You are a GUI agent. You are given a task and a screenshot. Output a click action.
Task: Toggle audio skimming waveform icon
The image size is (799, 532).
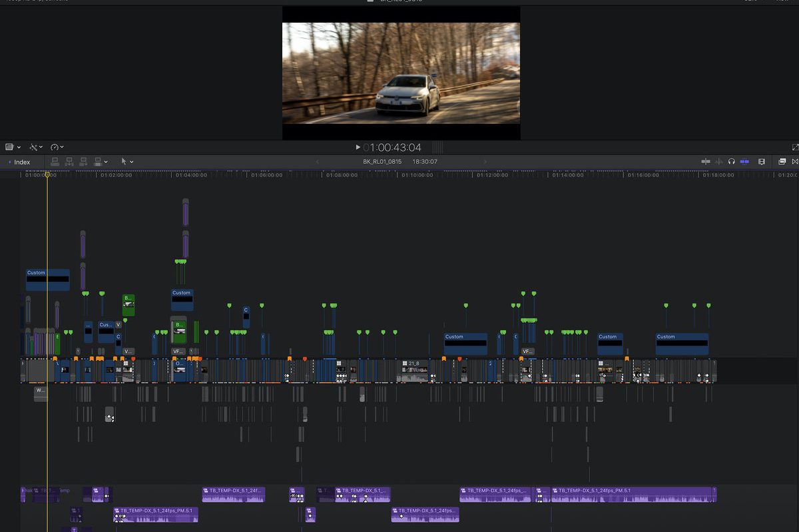click(719, 162)
